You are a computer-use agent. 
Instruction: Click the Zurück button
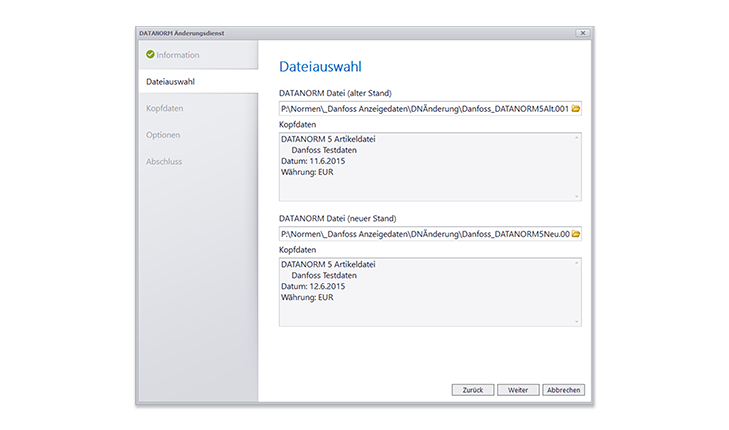click(473, 390)
